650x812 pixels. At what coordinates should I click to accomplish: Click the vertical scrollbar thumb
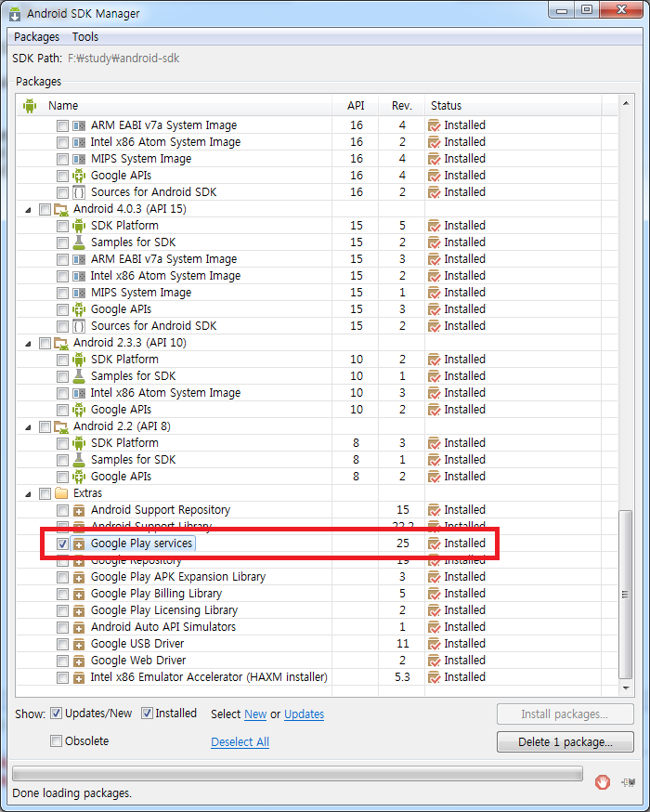pyautogui.click(x=626, y=594)
